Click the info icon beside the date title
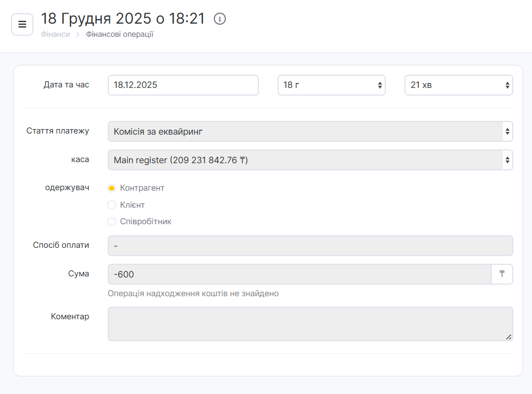This screenshot has height=394, width=532. [x=220, y=19]
